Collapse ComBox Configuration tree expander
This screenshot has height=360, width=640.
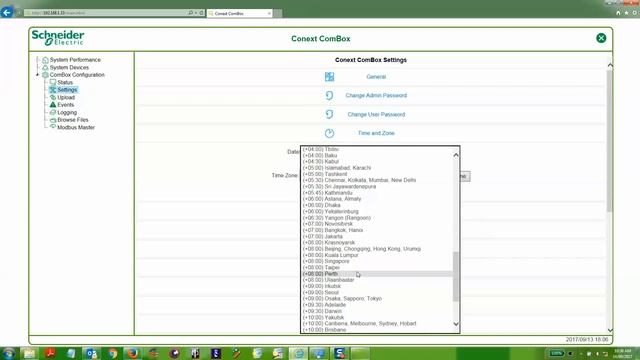38,75
